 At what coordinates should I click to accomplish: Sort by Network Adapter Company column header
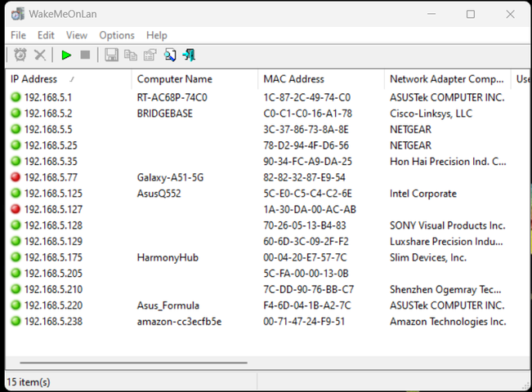tap(446, 79)
